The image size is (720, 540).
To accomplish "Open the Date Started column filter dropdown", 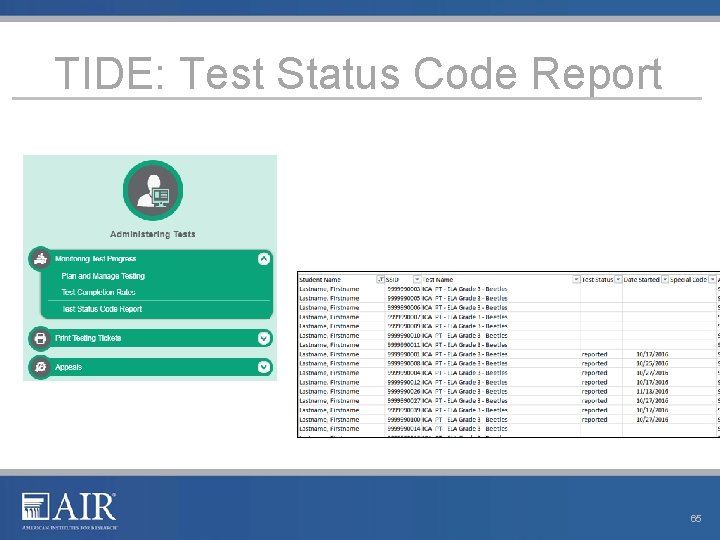I will point(664,279).
